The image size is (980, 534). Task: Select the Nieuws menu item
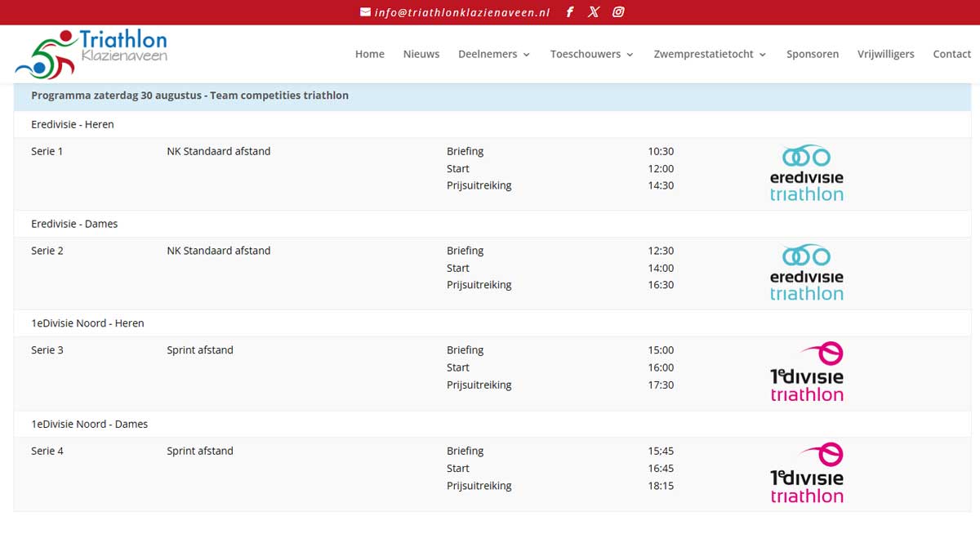point(421,54)
